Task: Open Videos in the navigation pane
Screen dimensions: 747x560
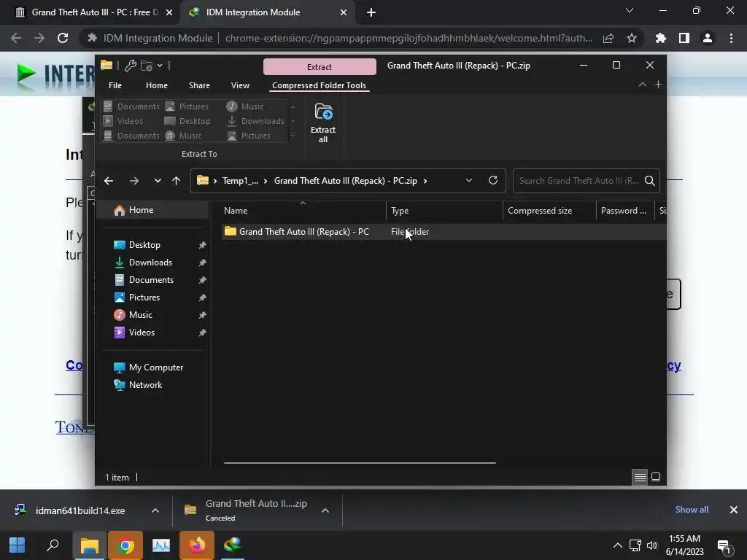Action: (x=142, y=332)
